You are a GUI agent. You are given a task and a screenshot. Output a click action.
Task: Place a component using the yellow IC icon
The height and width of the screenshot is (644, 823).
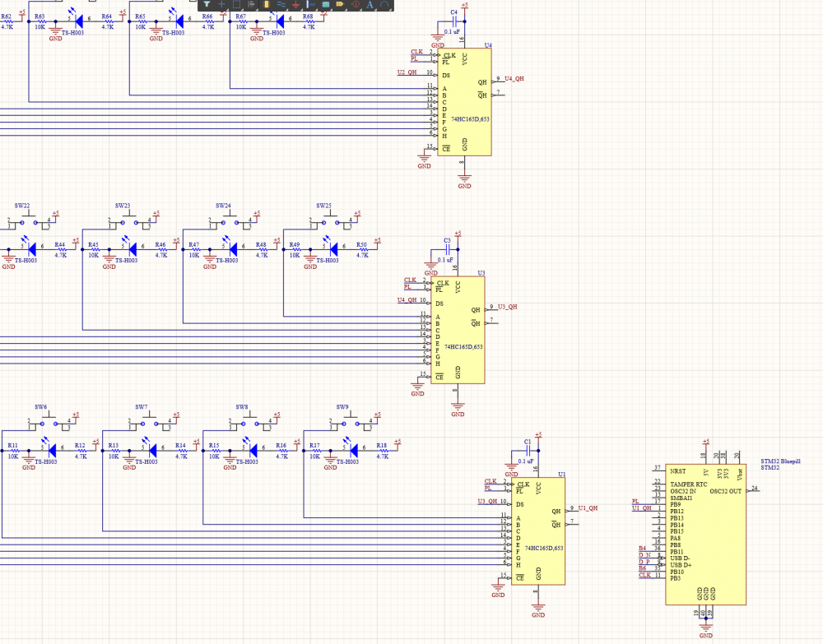(267, 5)
